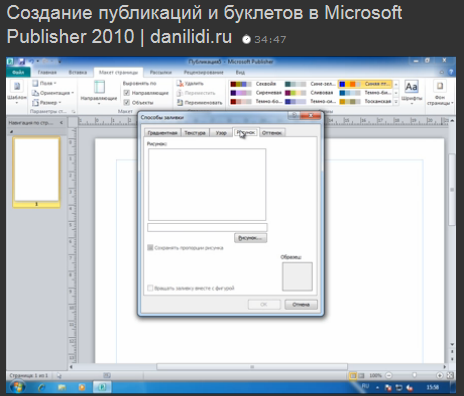This screenshot has height=396, width=464.
Task: Open Windows Explorer folder on taskbar
Action: 62,387
